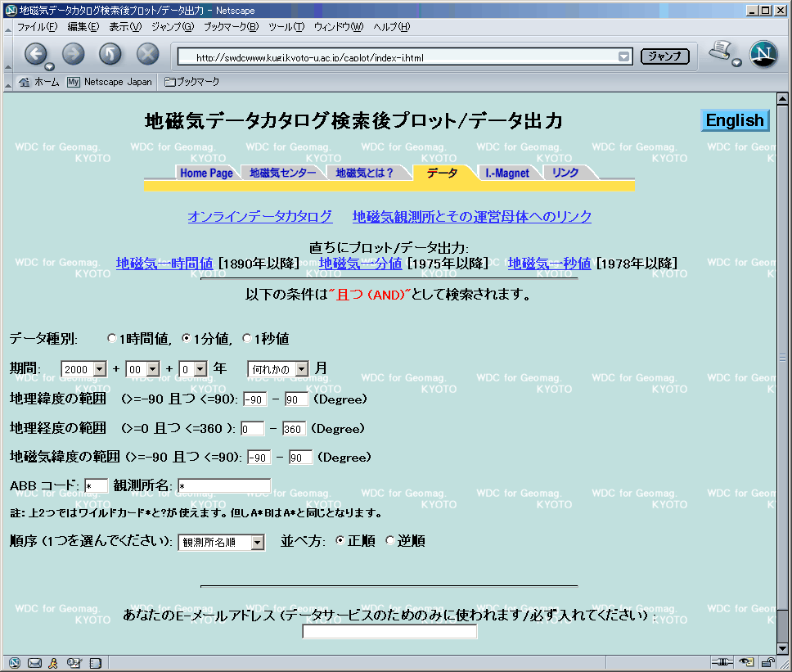Open the 地磁気一時間値 link
The width and height of the screenshot is (792, 672).
coord(164,264)
